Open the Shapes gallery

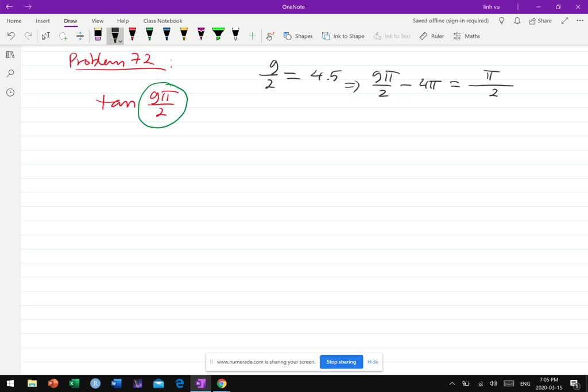pos(298,36)
